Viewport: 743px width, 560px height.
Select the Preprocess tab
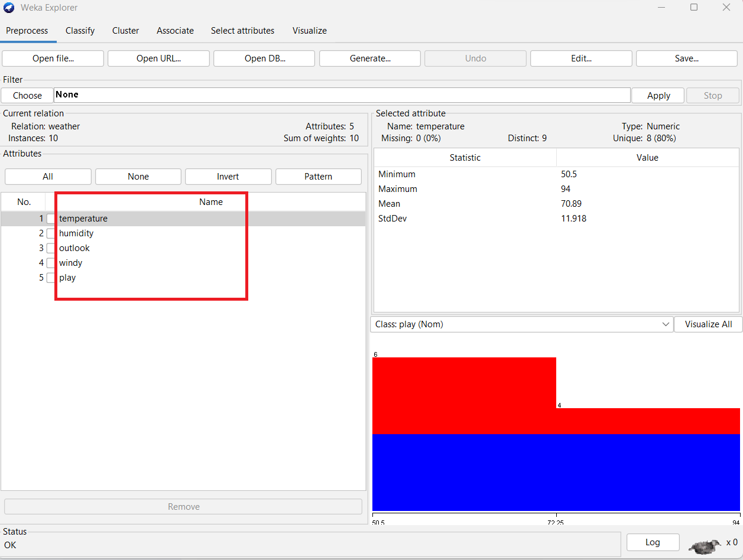[27, 31]
